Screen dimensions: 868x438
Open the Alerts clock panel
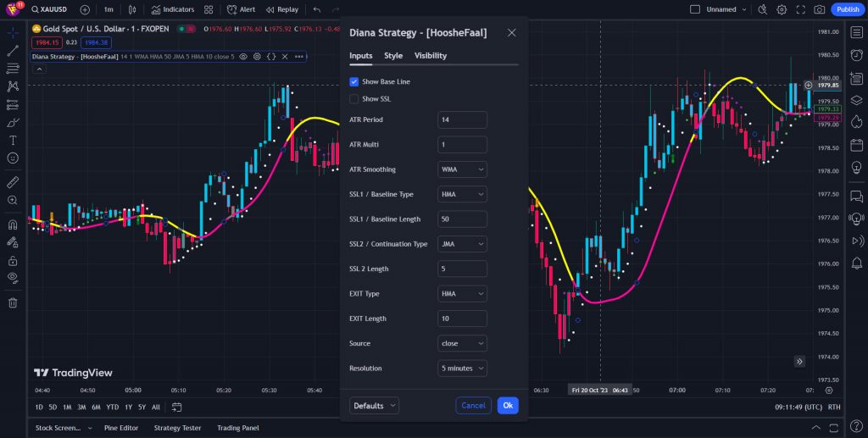pyautogui.click(x=856, y=55)
